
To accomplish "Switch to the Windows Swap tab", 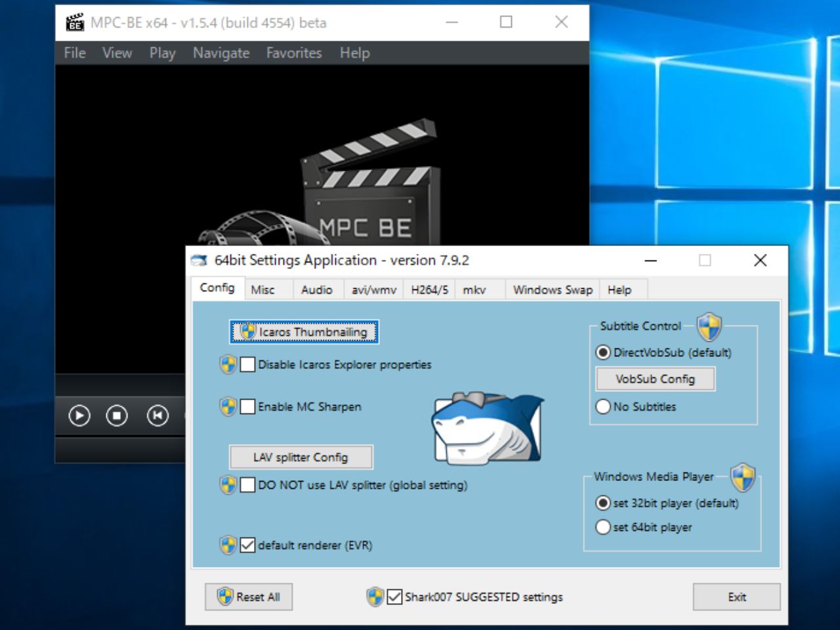I will click(553, 290).
